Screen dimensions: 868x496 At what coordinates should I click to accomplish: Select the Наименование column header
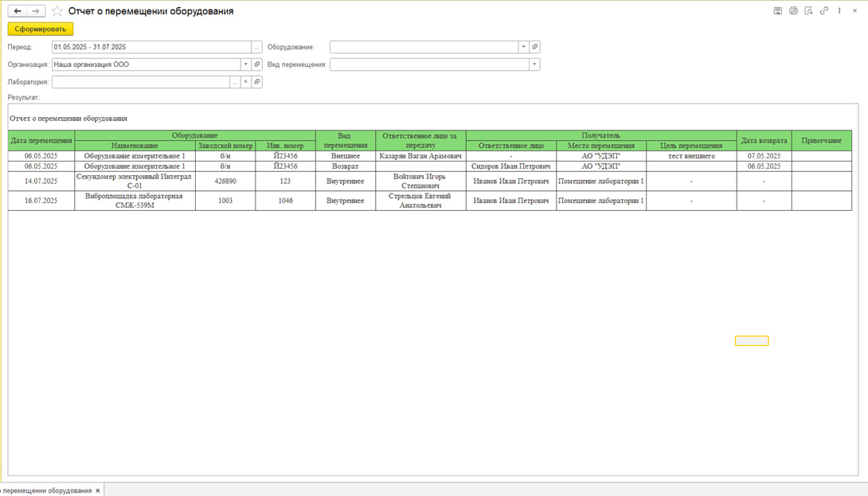pyautogui.click(x=135, y=146)
